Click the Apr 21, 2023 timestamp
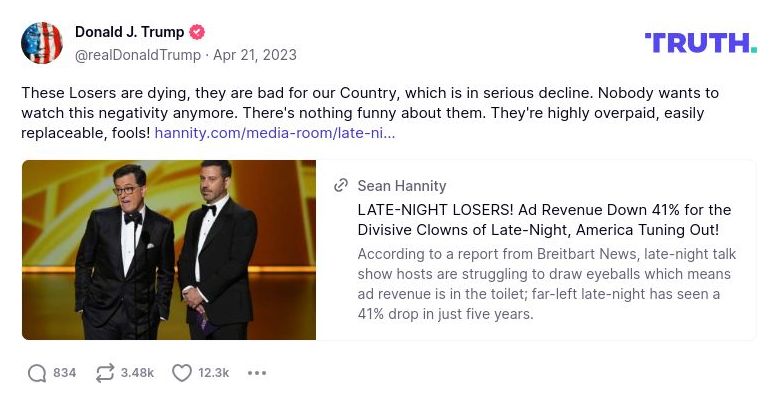This screenshot has height=403, width=778. click(254, 55)
